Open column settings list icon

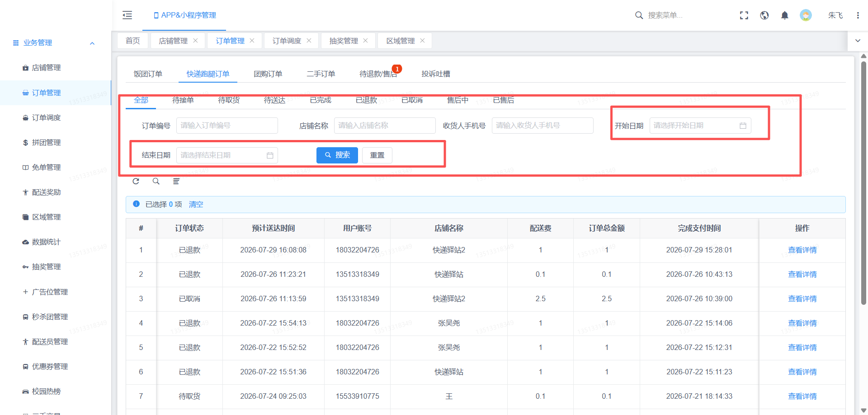(x=176, y=181)
